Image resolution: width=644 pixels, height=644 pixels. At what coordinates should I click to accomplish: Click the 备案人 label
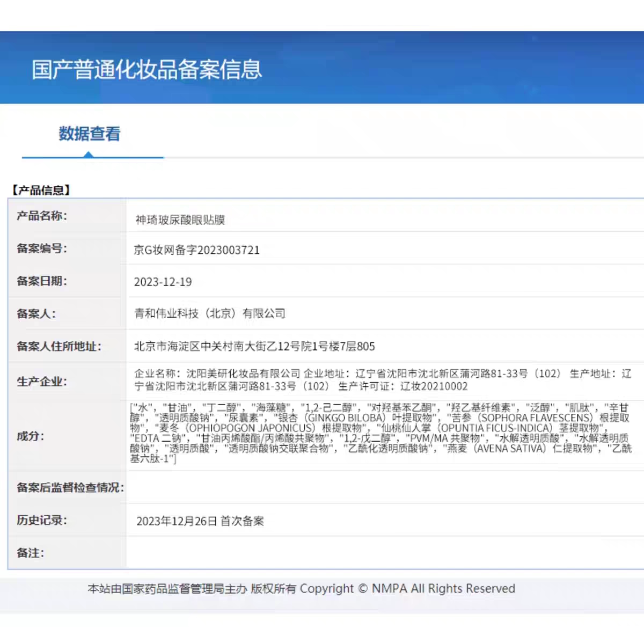coord(36,314)
